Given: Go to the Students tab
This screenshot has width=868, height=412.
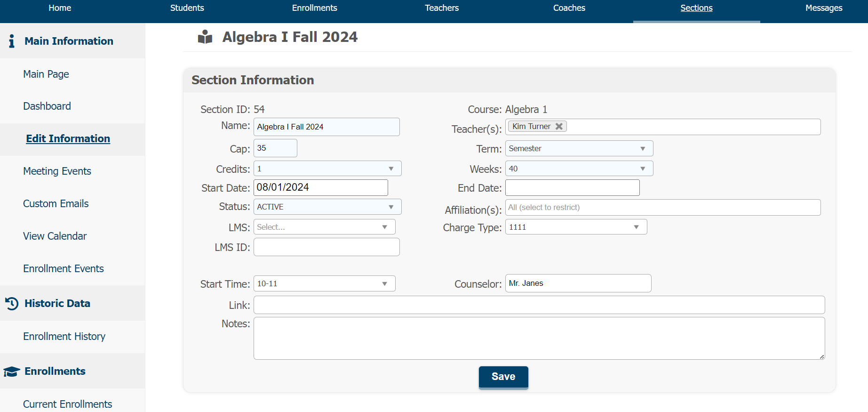Looking at the screenshot, I should point(187,8).
